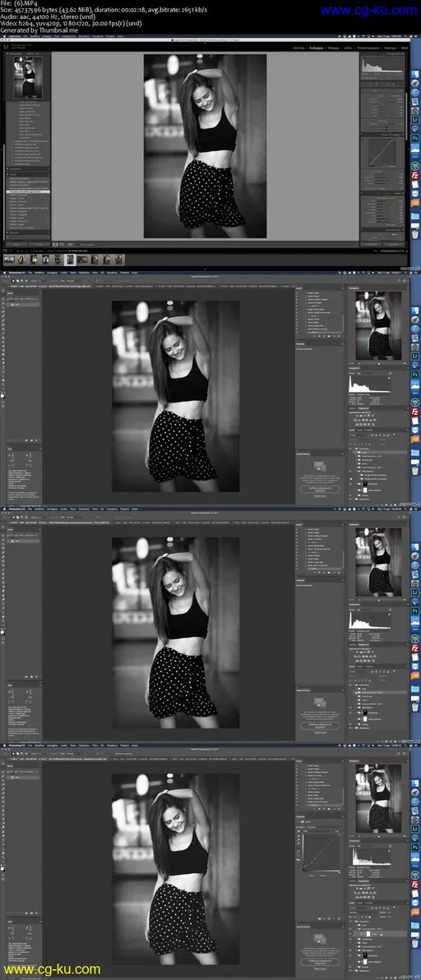421x980 pixels.
Task: Pick the black point eyedropper in the Curves panel
Action: (298, 836)
